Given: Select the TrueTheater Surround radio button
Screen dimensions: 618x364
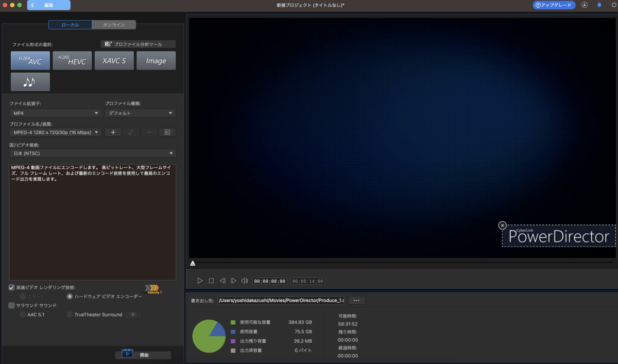Looking at the screenshot, I should click(70, 315).
